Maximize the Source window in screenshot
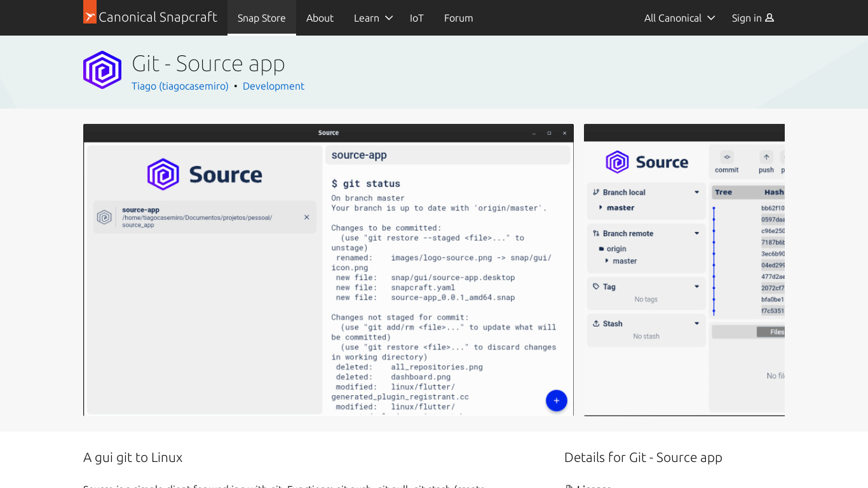 (549, 133)
